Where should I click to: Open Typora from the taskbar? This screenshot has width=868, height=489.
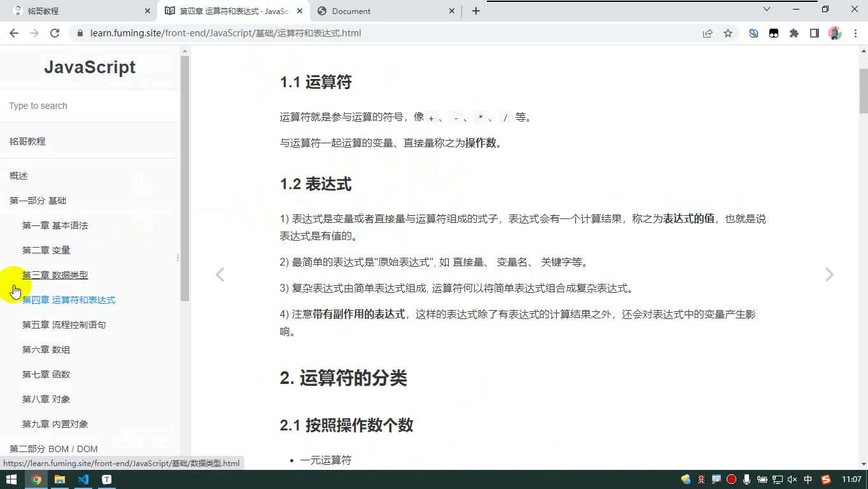pyautogui.click(x=107, y=479)
